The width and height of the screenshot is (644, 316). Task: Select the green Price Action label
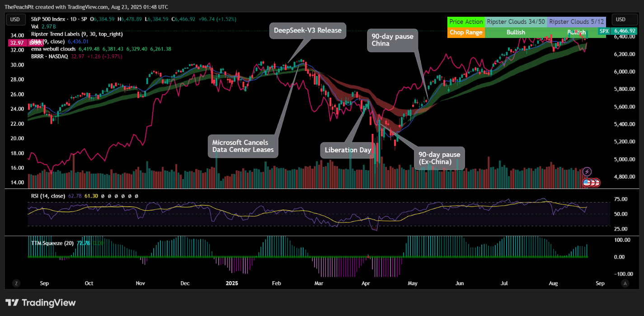[x=466, y=22]
